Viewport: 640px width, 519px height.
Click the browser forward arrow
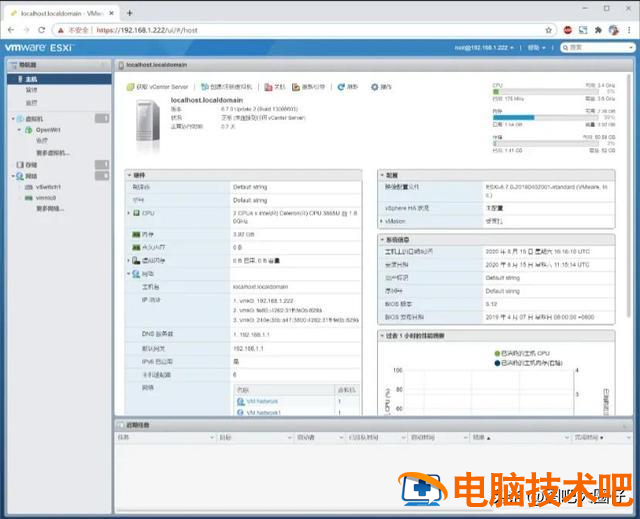26,30
